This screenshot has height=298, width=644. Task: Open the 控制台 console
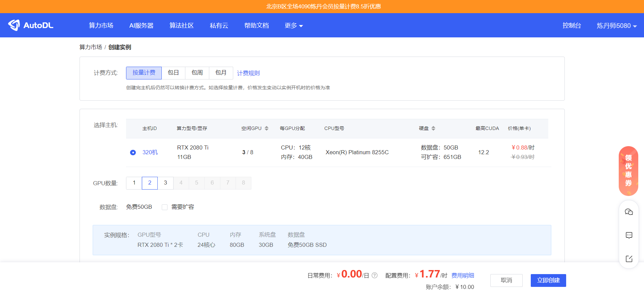pos(572,26)
